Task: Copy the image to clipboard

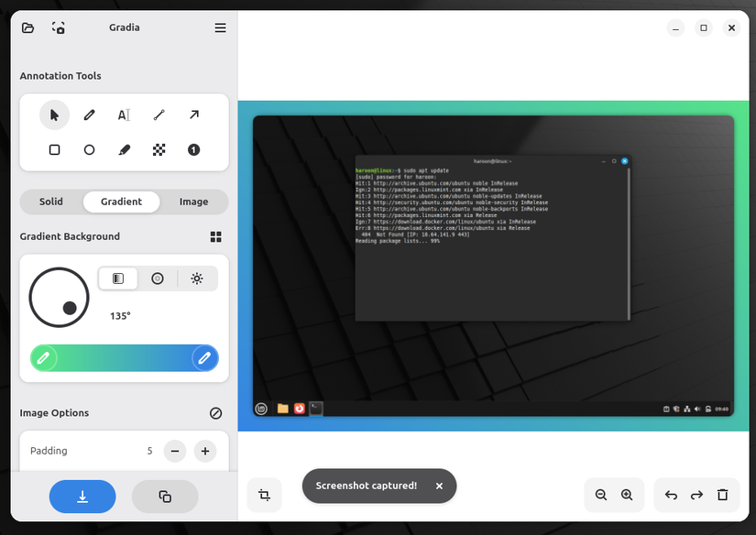Action: click(165, 497)
